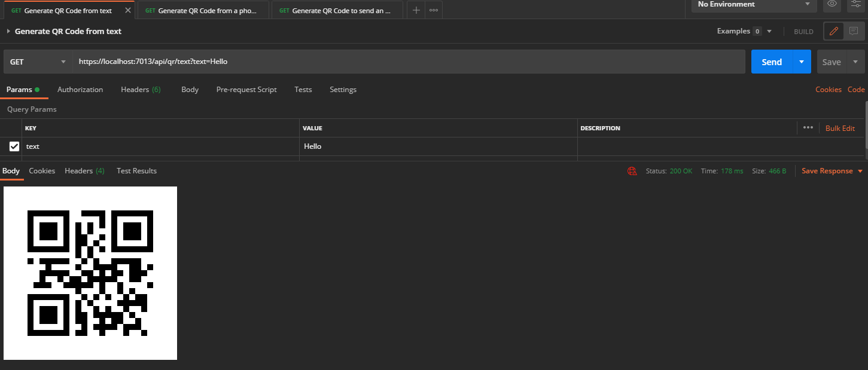
Task: Open the No Environment dropdown
Action: [x=754, y=4]
